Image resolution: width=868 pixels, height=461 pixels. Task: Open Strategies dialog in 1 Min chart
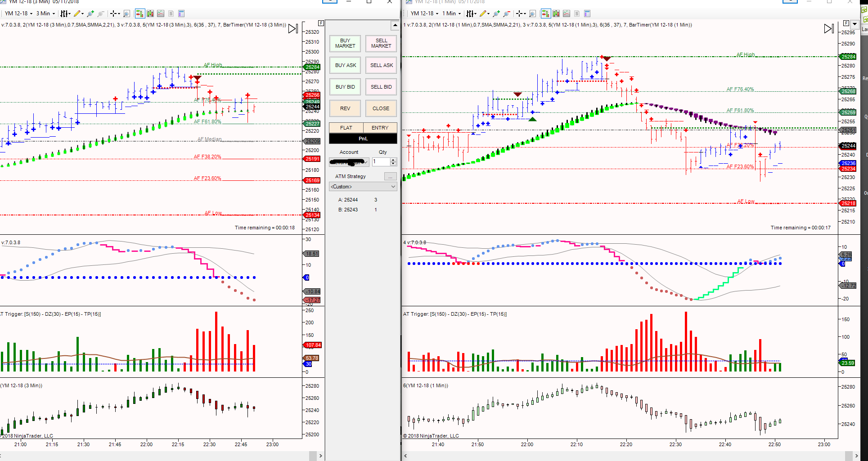pos(577,13)
